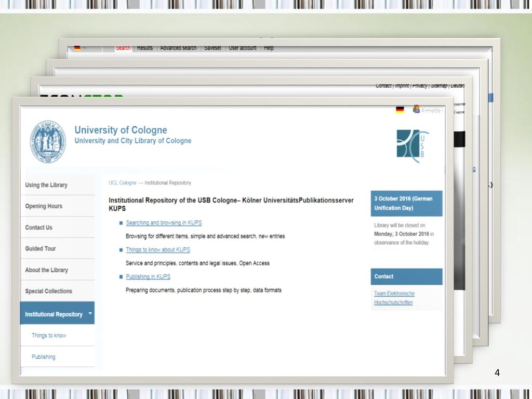Select Help tab in back window
532x399 pixels.
pyautogui.click(x=269, y=48)
